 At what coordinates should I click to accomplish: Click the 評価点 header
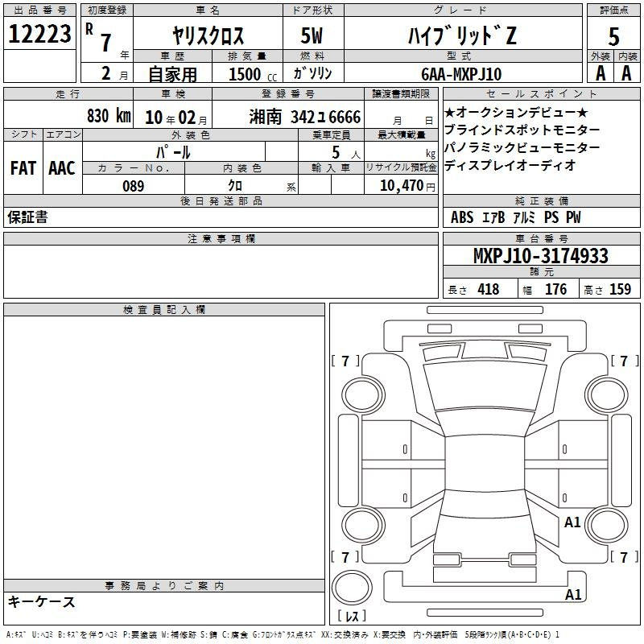coord(613,10)
